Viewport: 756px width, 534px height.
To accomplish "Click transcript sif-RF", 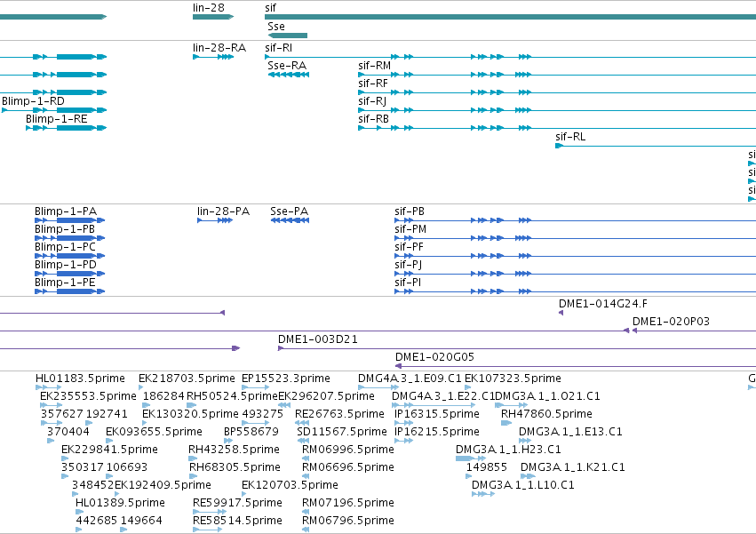I will pos(373,84).
